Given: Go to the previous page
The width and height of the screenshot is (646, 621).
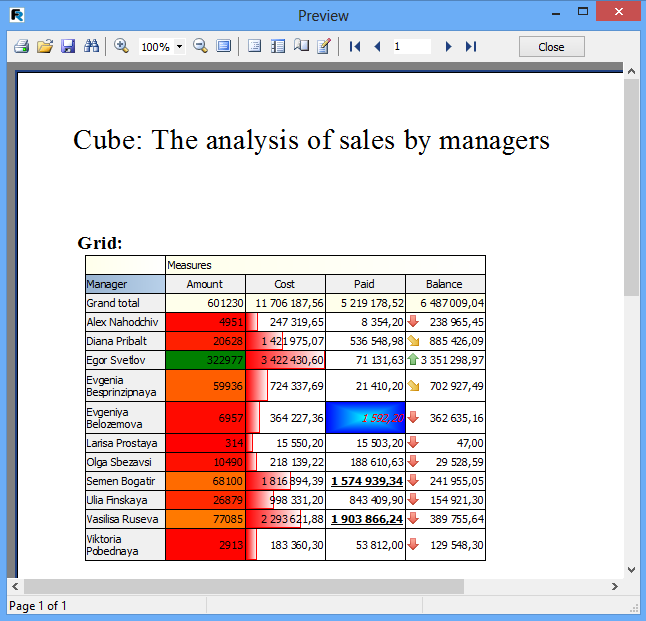Looking at the screenshot, I should 377,47.
